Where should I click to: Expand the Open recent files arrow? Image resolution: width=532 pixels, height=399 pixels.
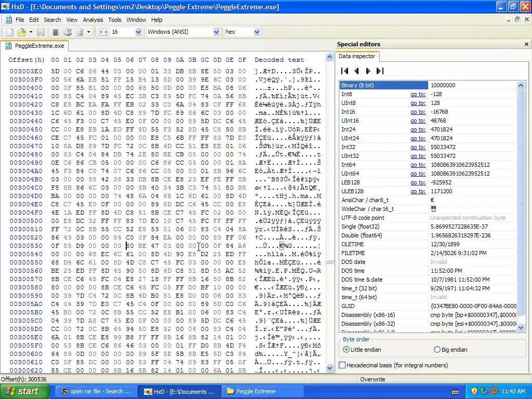pyautogui.click(x=31, y=32)
